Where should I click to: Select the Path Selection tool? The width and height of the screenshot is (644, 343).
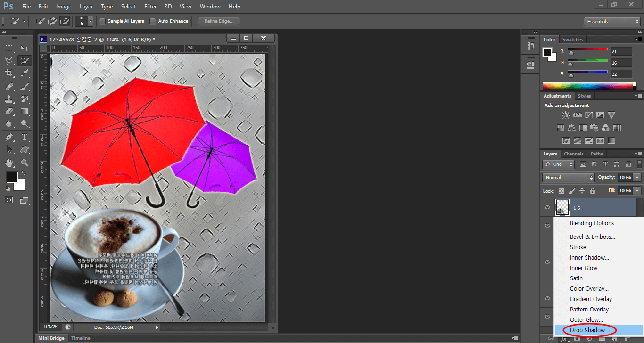[x=9, y=150]
